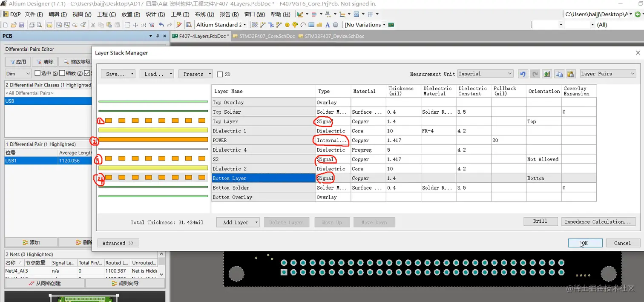Click the 规则向导 button
Screen dimensions: 644x302
tap(125, 283)
